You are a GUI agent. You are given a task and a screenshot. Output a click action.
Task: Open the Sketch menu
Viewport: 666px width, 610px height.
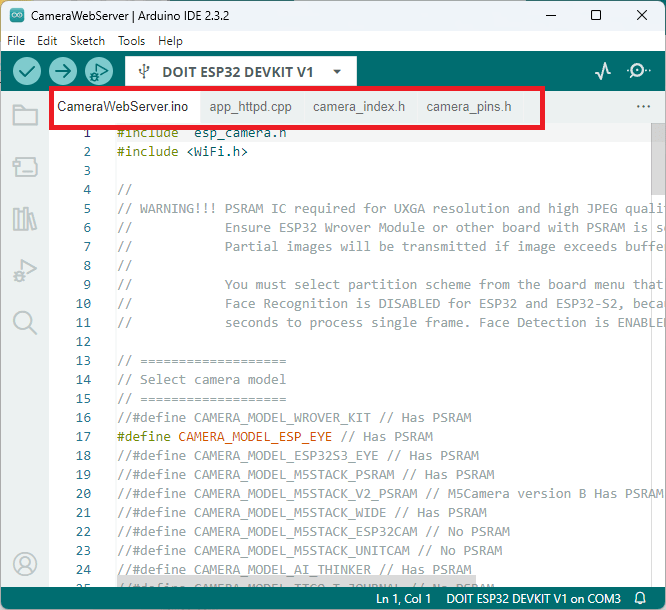(87, 41)
